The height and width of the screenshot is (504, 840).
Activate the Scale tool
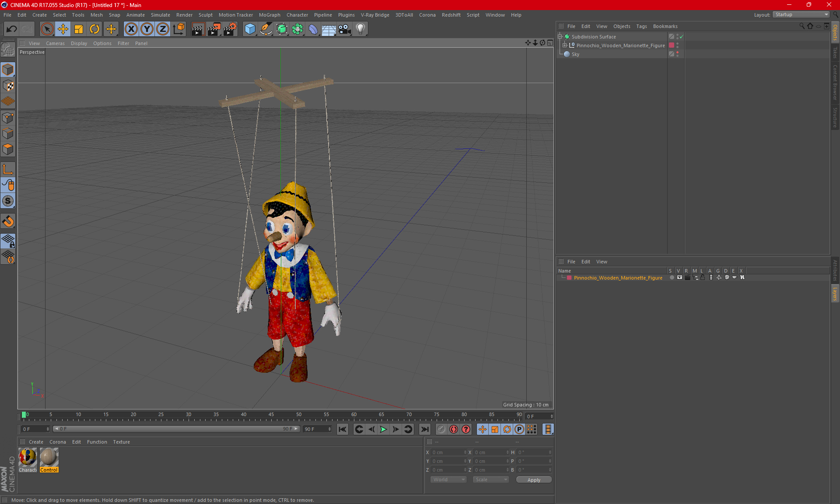point(79,29)
